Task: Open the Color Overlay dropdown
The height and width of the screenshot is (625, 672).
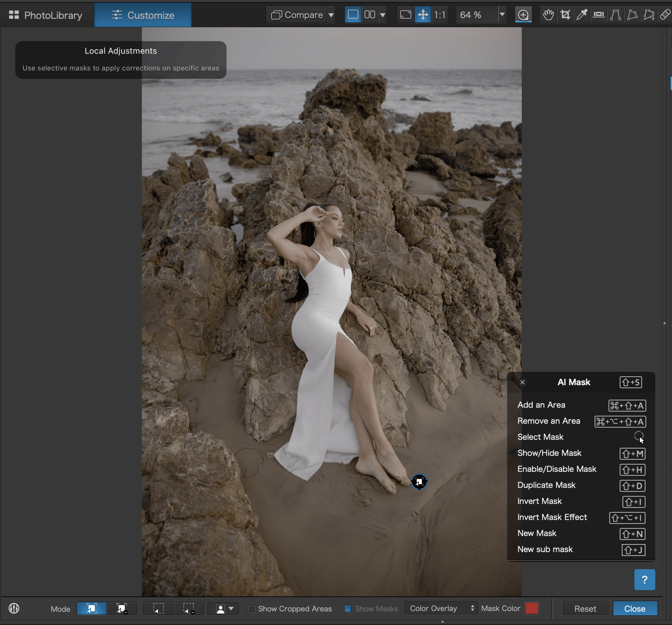Action: pyautogui.click(x=441, y=609)
